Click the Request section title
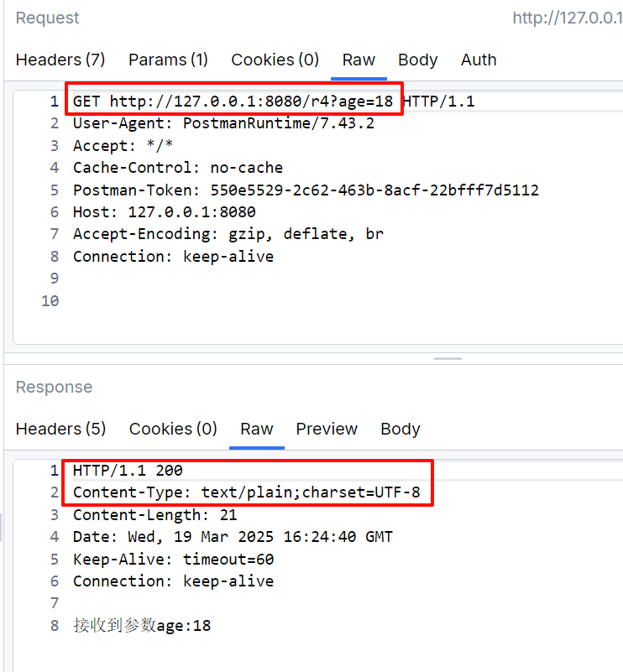 47,18
